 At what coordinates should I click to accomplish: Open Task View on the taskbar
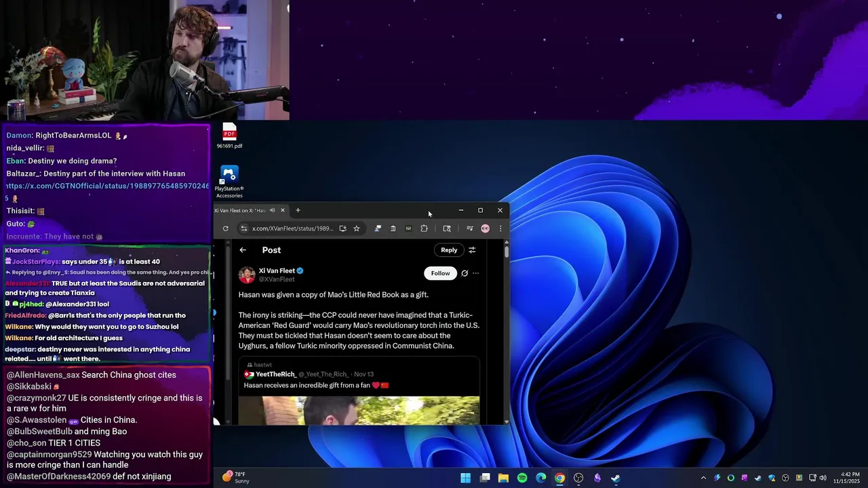(485, 478)
